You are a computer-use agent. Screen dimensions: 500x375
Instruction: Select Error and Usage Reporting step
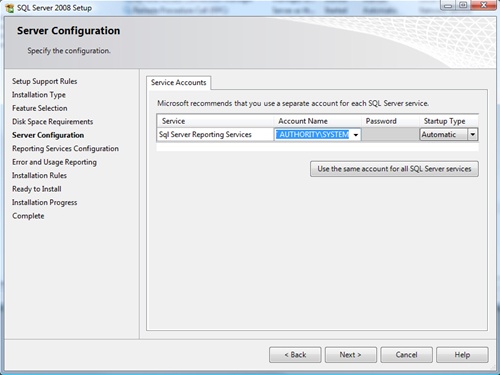coord(54,162)
